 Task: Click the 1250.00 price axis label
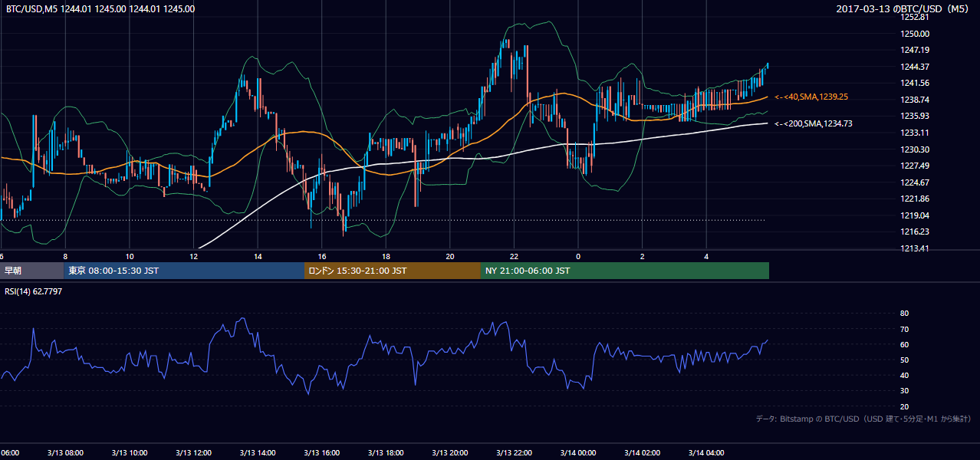[x=915, y=34]
